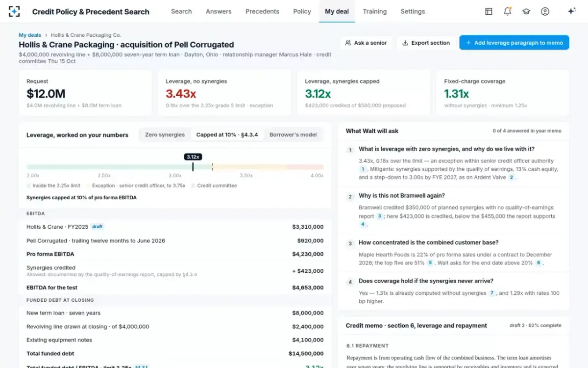The image size is (588, 368).
Task: Click citation badge 6 after above 20%
Action: coord(538,263)
